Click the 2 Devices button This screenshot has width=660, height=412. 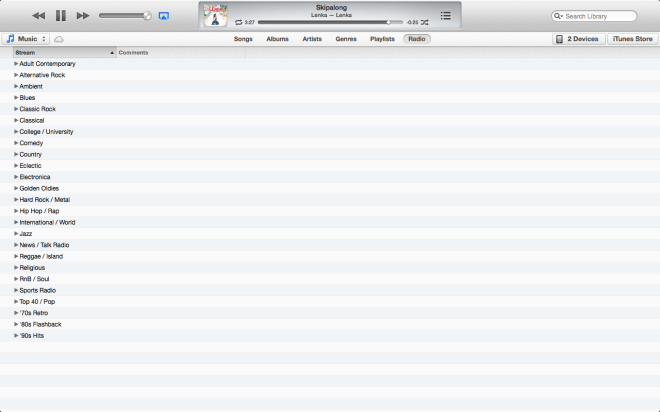pyautogui.click(x=577, y=39)
